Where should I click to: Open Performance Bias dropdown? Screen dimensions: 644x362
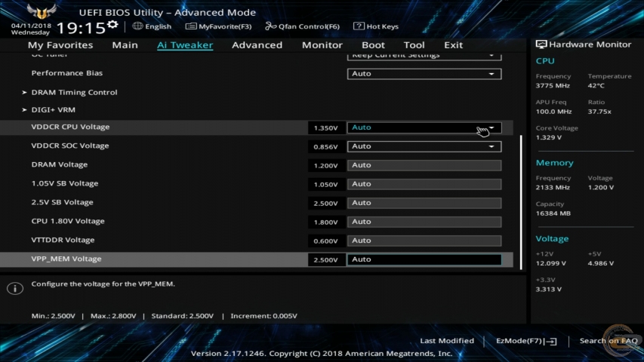point(424,74)
